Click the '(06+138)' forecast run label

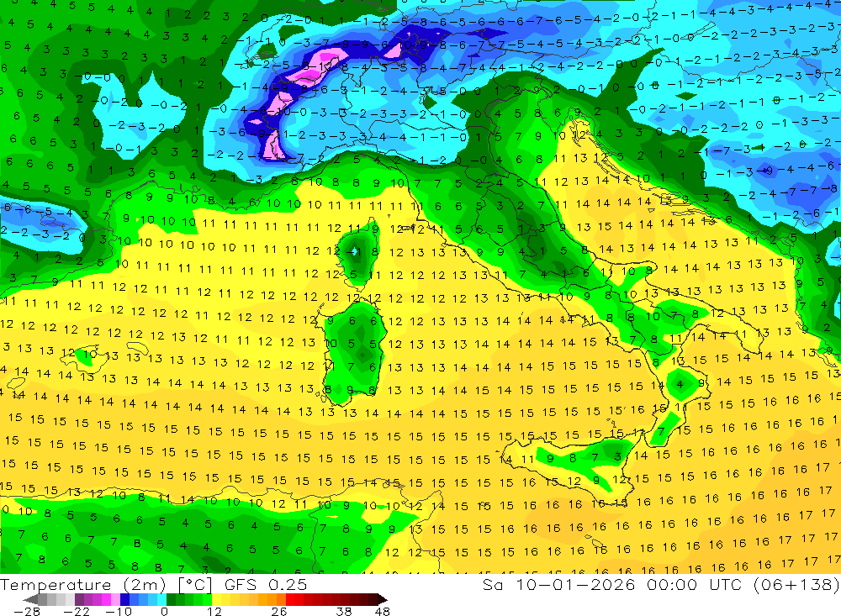coord(797,585)
